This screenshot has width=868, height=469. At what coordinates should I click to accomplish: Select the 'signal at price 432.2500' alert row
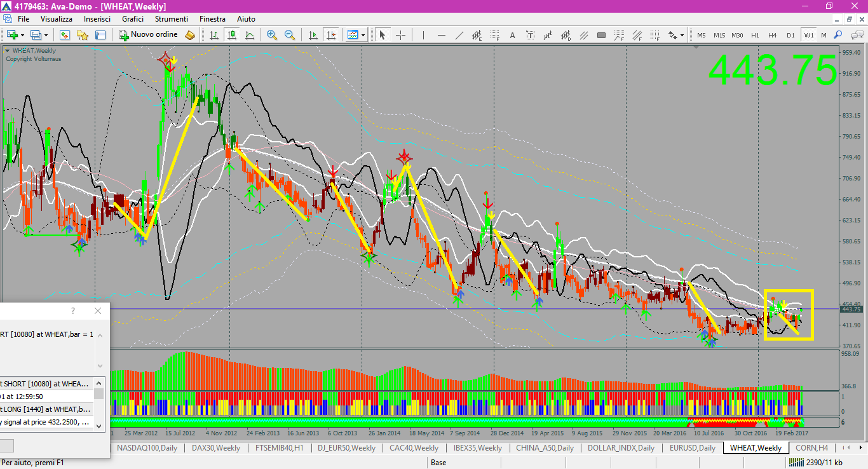coord(47,422)
